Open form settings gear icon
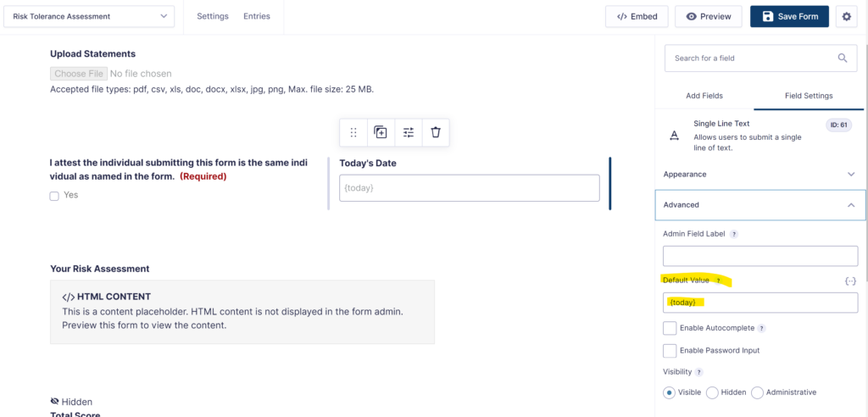868x417 pixels. pyautogui.click(x=847, y=16)
